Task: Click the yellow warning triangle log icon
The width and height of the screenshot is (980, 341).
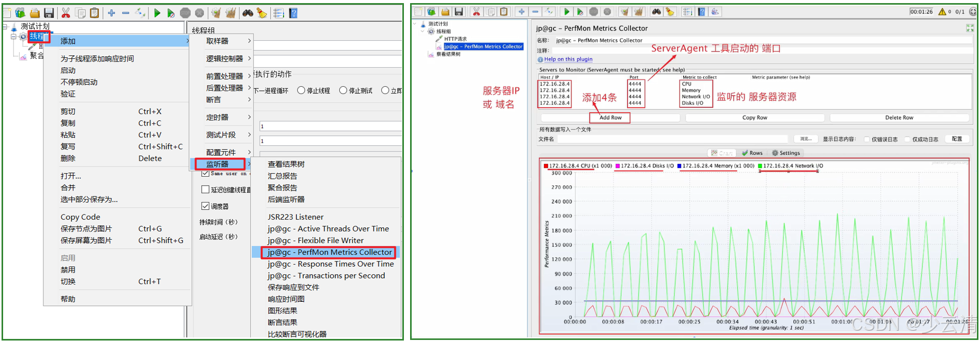Action: 942,11
